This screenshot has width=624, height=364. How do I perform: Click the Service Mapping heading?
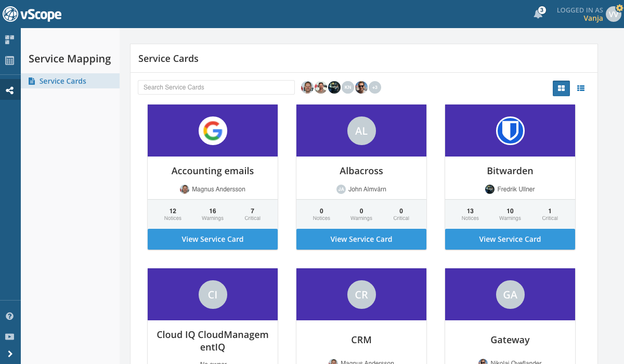(x=70, y=59)
